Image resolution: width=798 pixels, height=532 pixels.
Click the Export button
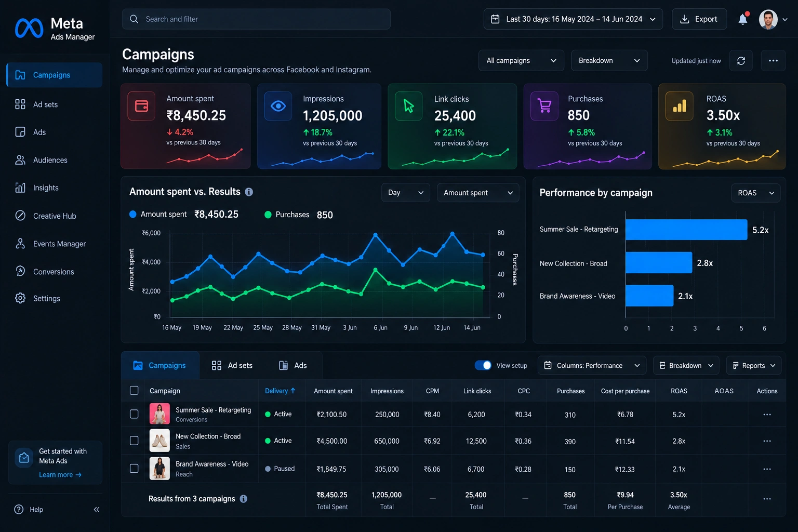point(699,19)
